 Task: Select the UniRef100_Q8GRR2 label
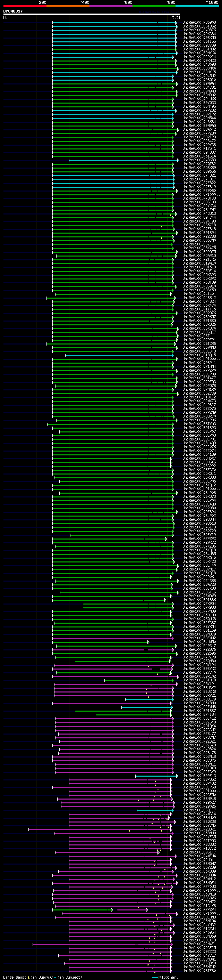point(199,466)
